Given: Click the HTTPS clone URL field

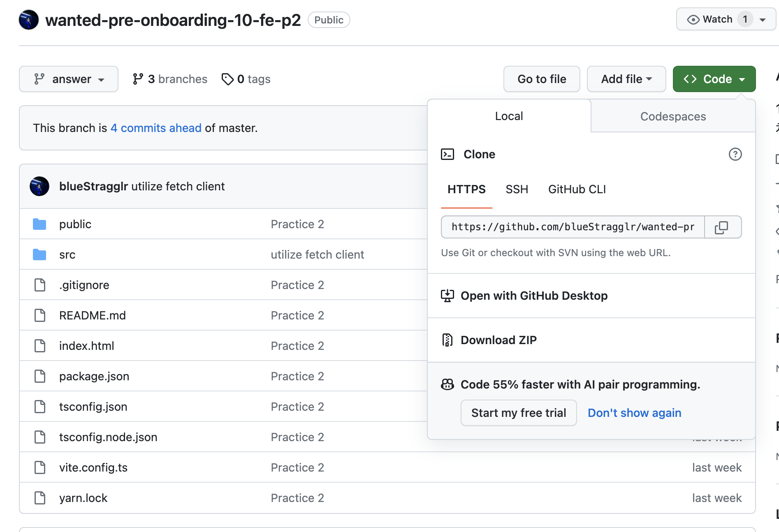Looking at the screenshot, I should (x=573, y=227).
